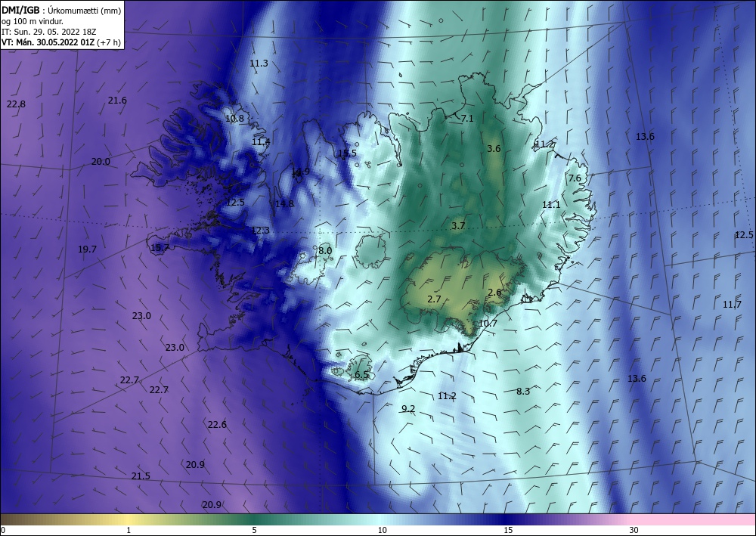Click the 'IT: Sun. 29. 05. 2022 18Z' line
Screen dimensions: 756x536
[x=48, y=32]
